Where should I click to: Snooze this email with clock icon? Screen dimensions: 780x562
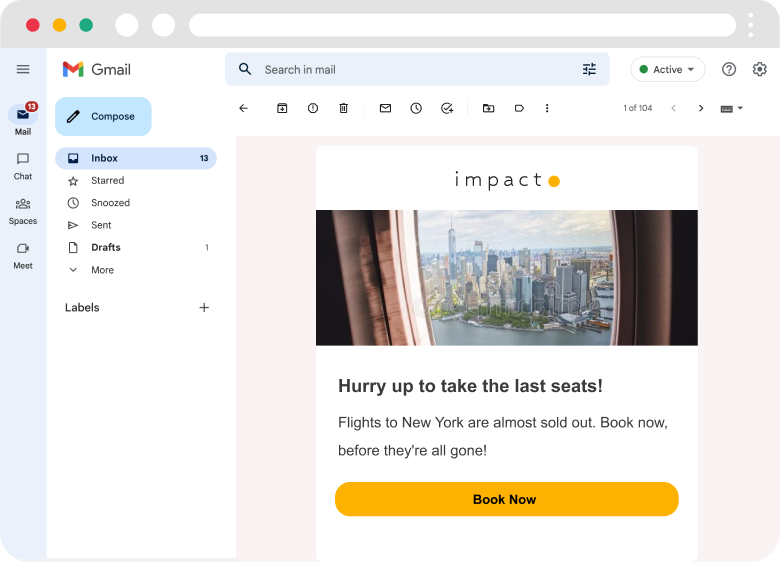(x=416, y=108)
